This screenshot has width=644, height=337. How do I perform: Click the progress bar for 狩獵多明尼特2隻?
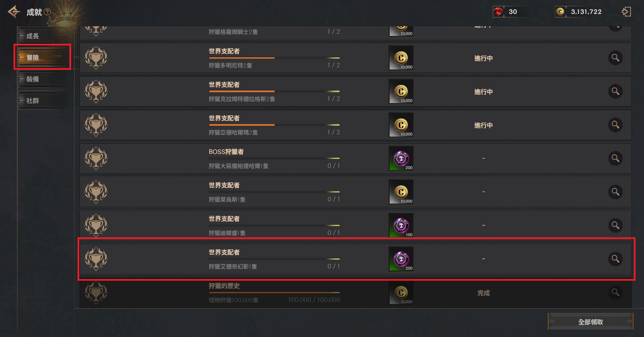click(x=274, y=58)
